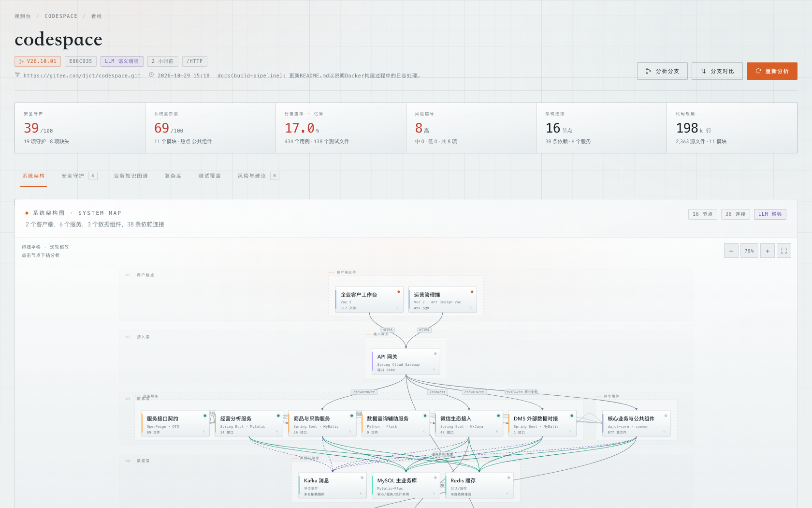Click the E86C935 commit hash tag
This screenshot has width=812, height=508.
click(81, 61)
